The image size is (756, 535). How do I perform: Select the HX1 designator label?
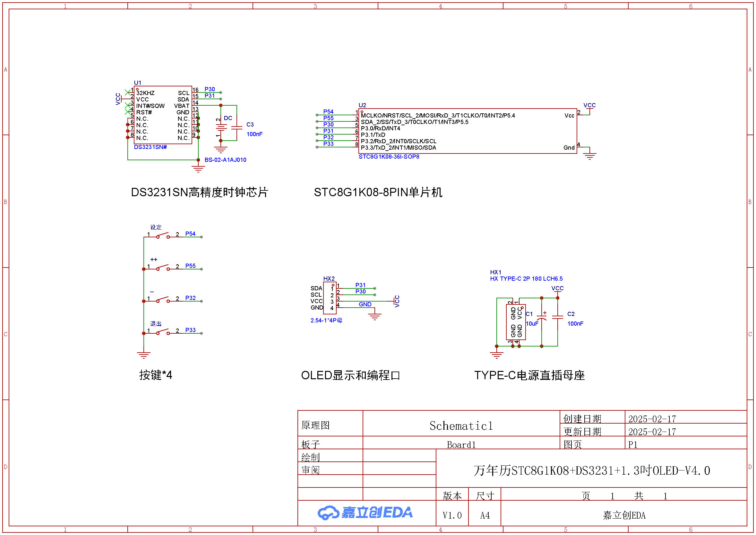(x=495, y=272)
